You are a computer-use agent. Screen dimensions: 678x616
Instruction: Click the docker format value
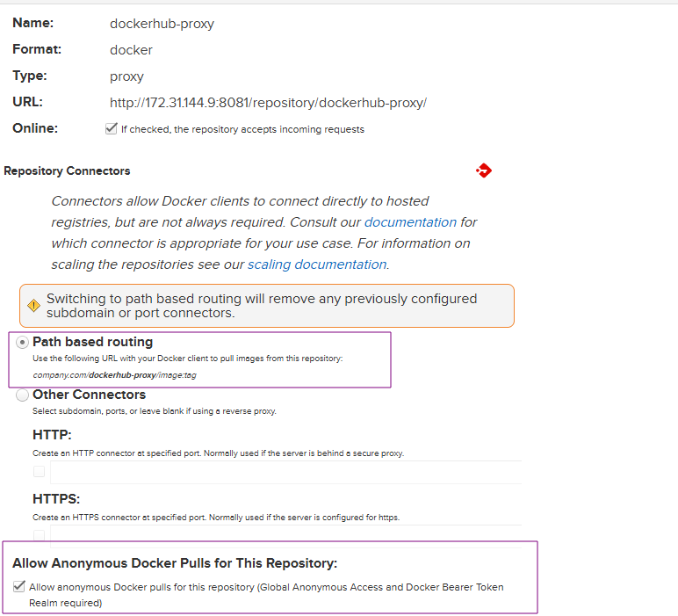coord(131,50)
